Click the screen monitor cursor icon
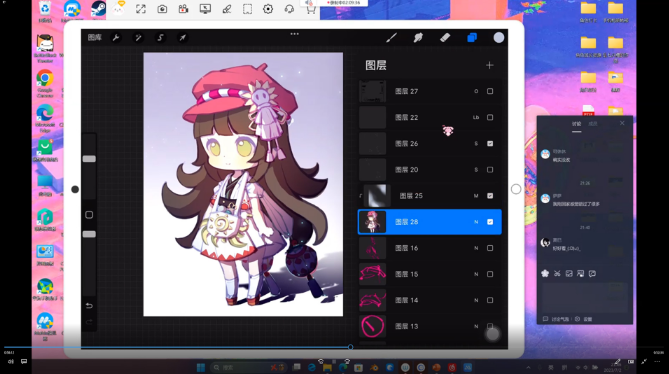The image size is (669, 374). point(205,9)
